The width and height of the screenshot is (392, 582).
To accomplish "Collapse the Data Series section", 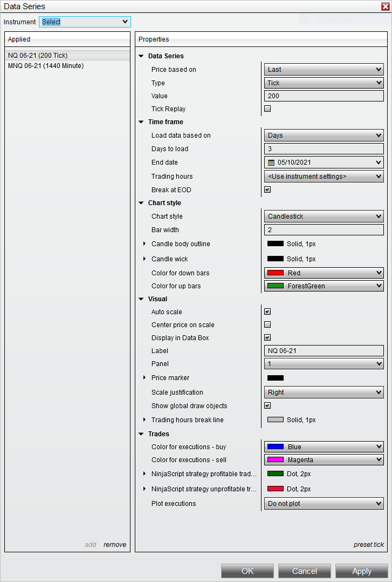I will [141, 56].
